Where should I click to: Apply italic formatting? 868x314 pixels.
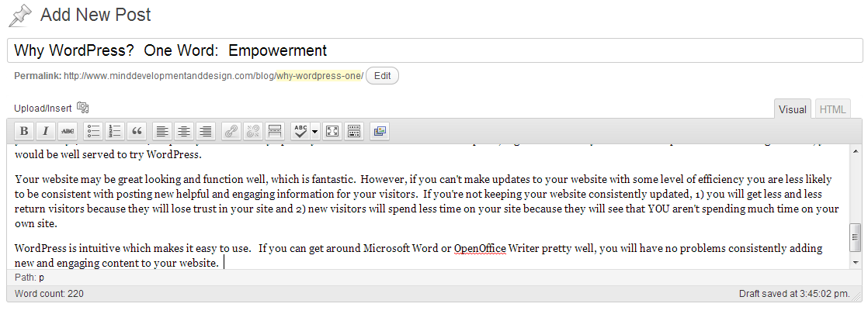pos(46,131)
